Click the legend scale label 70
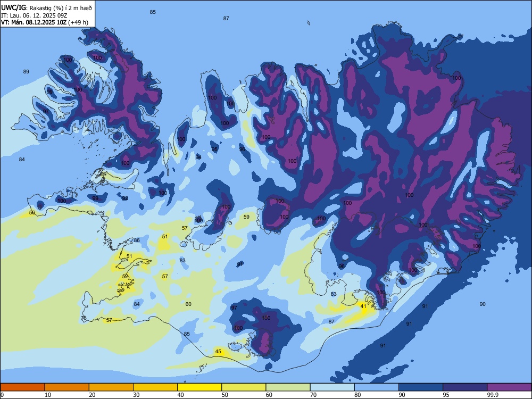 pos(313,395)
